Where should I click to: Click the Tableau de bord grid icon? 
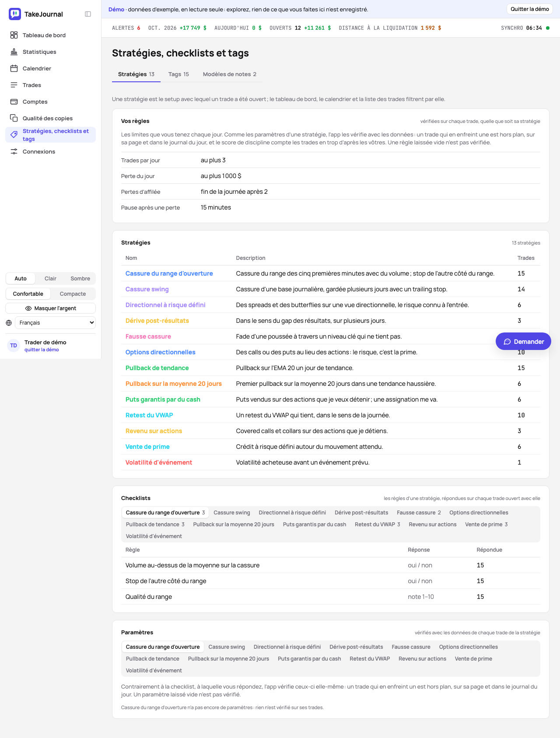(x=14, y=35)
